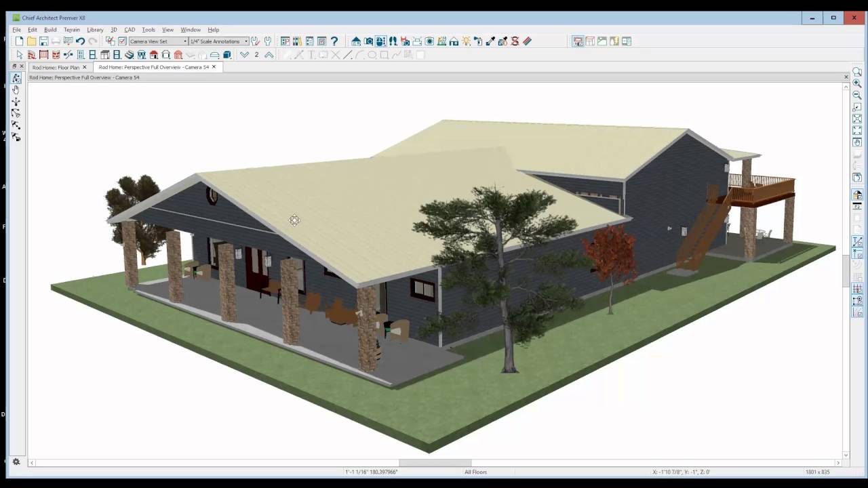868x488 pixels.
Task: Click the Zoom Out magnifier on right toolbar
Action: click(x=857, y=96)
